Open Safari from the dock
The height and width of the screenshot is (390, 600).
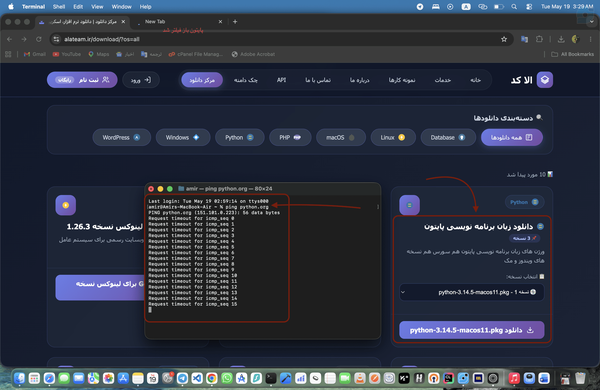49,378
